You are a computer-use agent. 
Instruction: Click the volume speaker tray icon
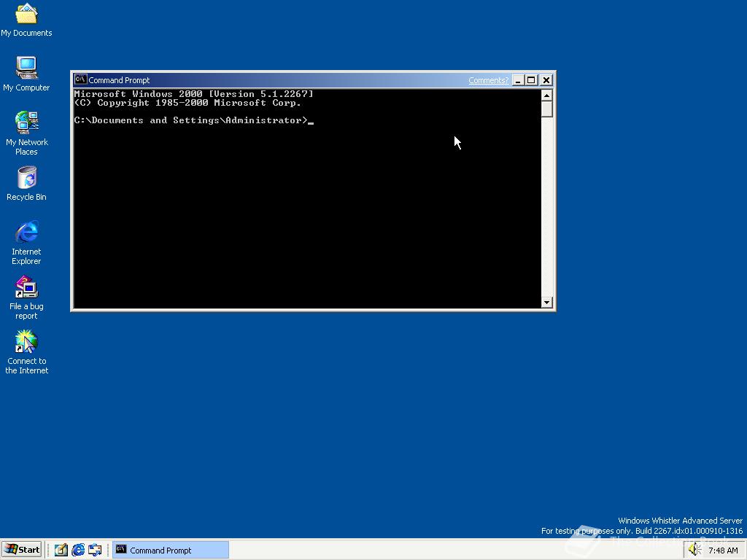tap(695, 550)
